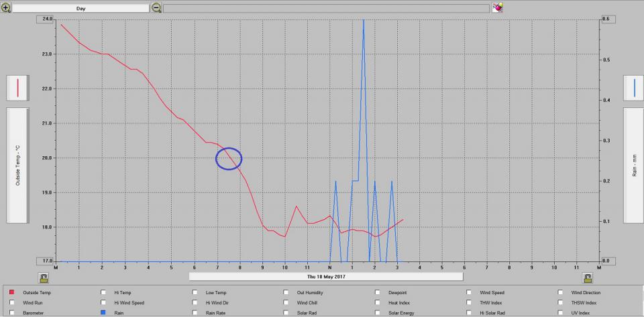Enable the Hi Temp checkbox
644x317 pixels.
click(x=104, y=293)
